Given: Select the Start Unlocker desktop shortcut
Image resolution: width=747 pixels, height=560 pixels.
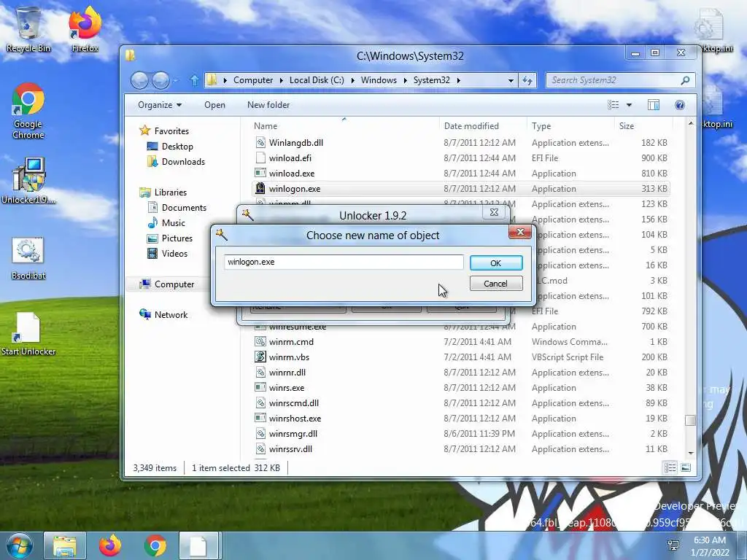Looking at the screenshot, I should point(28,334).
